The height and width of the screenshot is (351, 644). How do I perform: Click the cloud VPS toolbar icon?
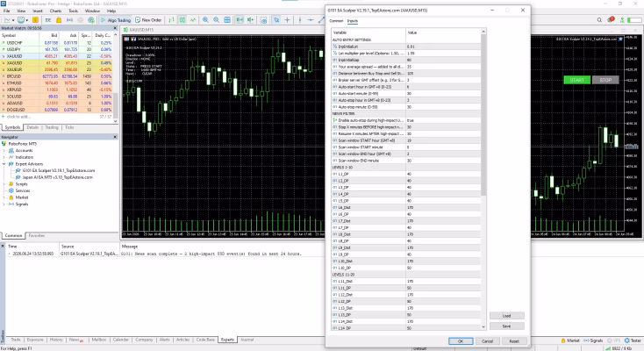tap(80, 19)
